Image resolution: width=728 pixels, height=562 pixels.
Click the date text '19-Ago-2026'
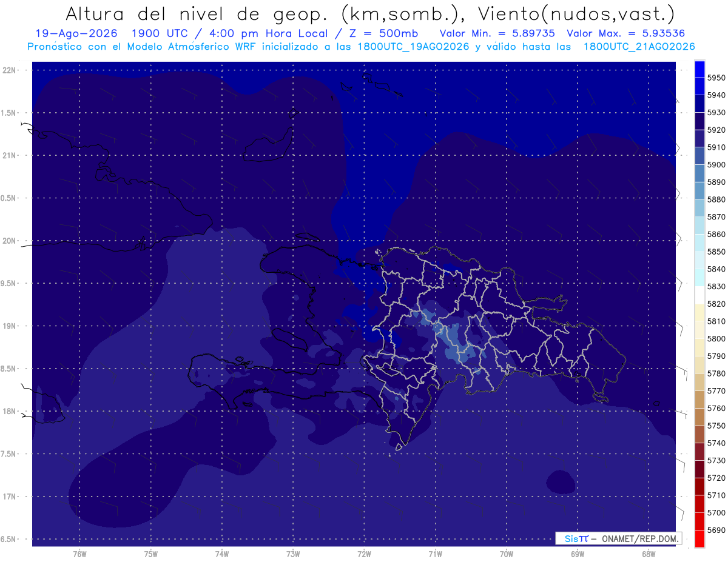click(76, 33)
